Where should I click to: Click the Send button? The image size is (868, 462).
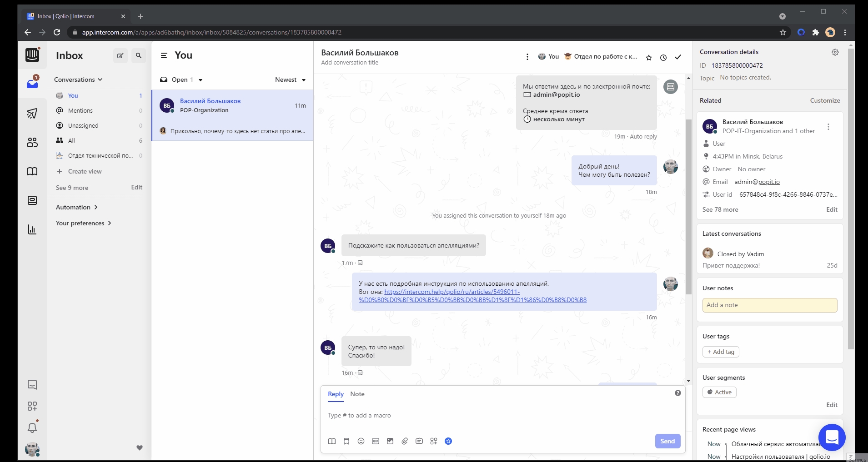(667, 441)
